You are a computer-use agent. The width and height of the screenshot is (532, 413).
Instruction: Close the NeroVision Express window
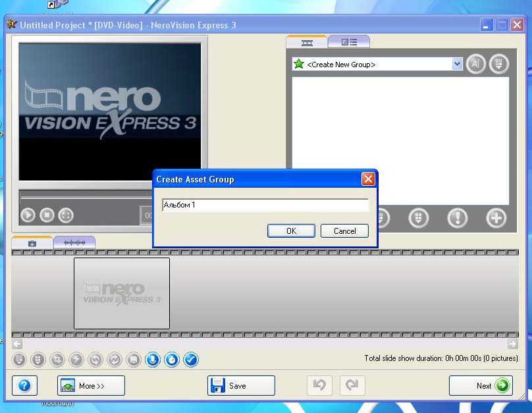pos(518,25)
